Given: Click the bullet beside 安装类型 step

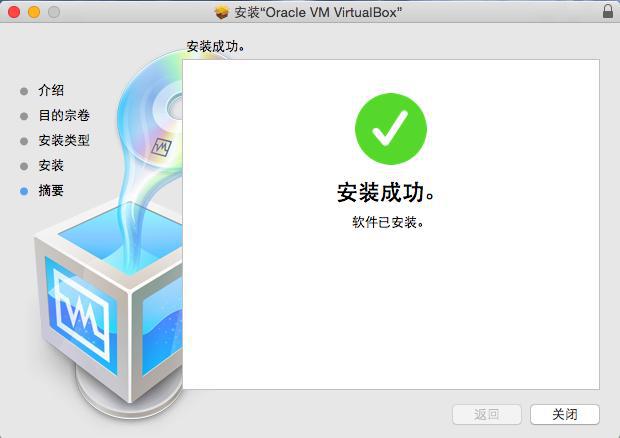Looking at the screenshot, I should (x=24, y=141).
